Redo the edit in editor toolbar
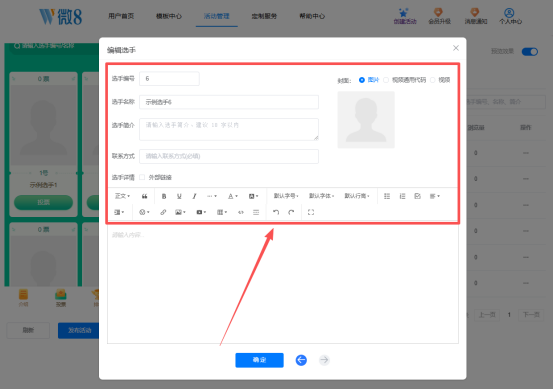 [x=291, y=212]
